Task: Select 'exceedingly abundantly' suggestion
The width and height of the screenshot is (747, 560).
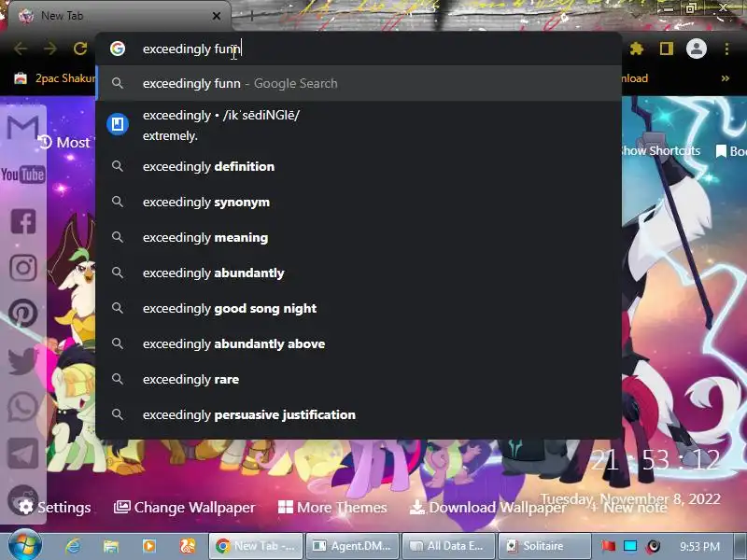Action: click(x=359, y=273)
